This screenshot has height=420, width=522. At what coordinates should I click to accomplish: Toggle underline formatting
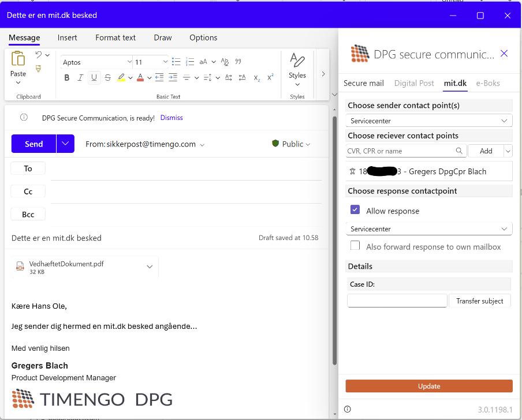(94, 78)
